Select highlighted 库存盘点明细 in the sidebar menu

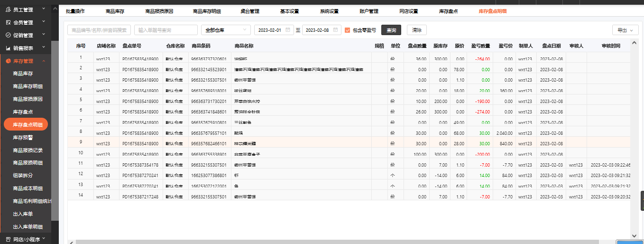pyautogui.click(x=26, y=124)
